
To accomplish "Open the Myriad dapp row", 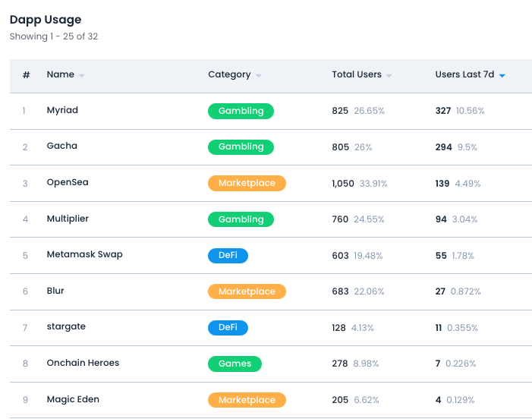I will click(x=62, y=110).
